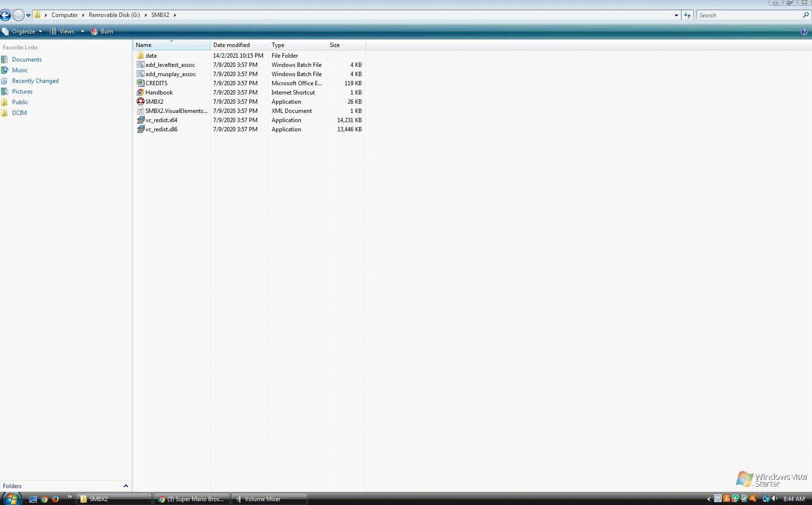Show hidden tray icons arrow
Screen dimensions: 812x505
tap(709, 499)
